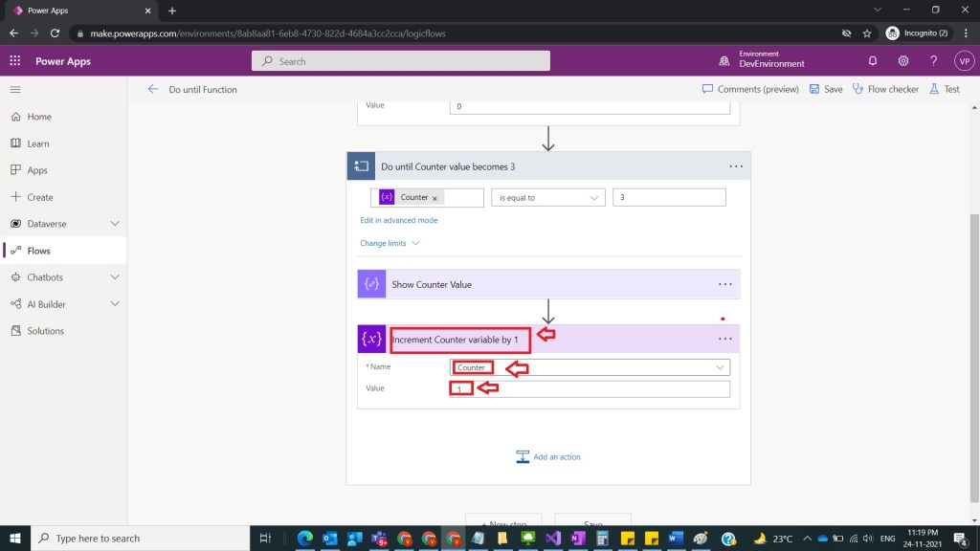Click the Windows taskbar search box
This screenshot has height=551, width=980.
144,539
